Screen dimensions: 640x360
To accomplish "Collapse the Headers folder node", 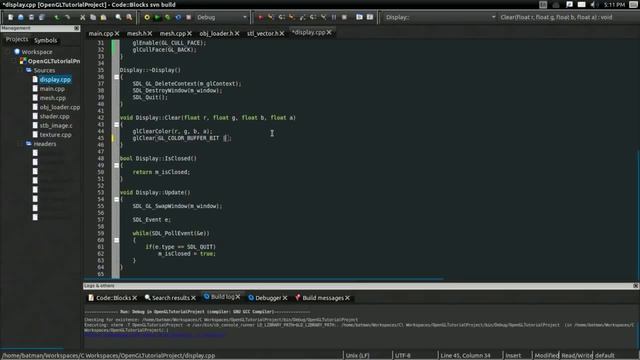I will (x=21, y=144).
